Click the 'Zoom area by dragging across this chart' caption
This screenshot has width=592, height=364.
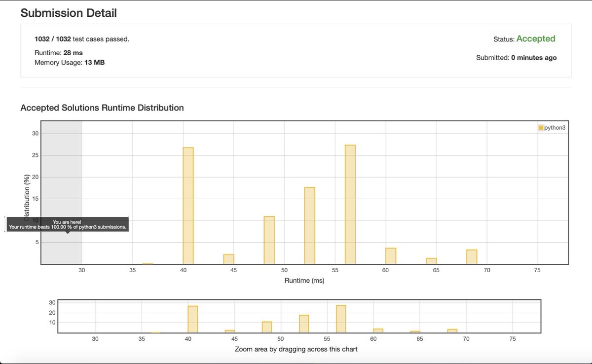click(296, 349)
